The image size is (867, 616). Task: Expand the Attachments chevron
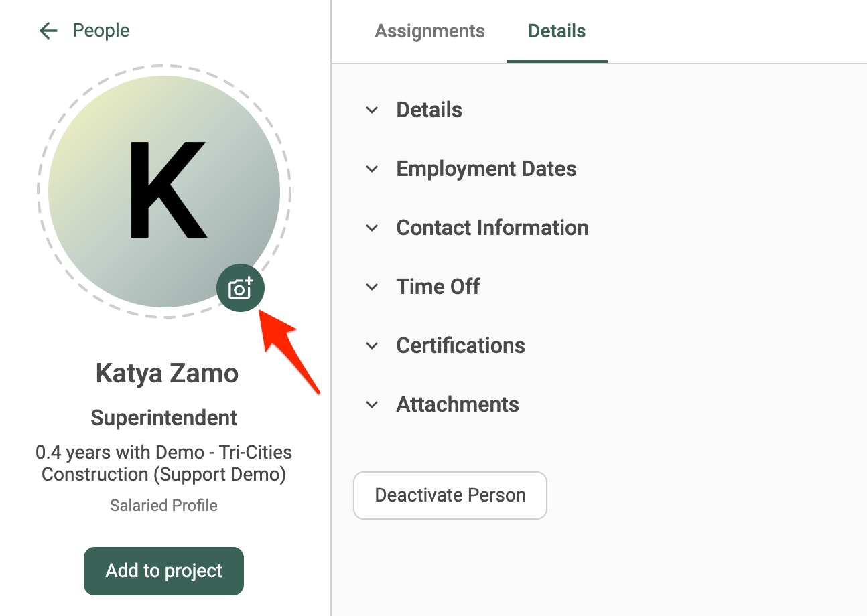coord(372,404)
